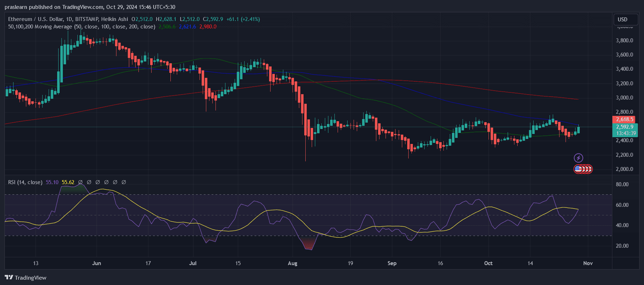
Task: Click the high price value H2,628.1
Action: tap(166, 19)
